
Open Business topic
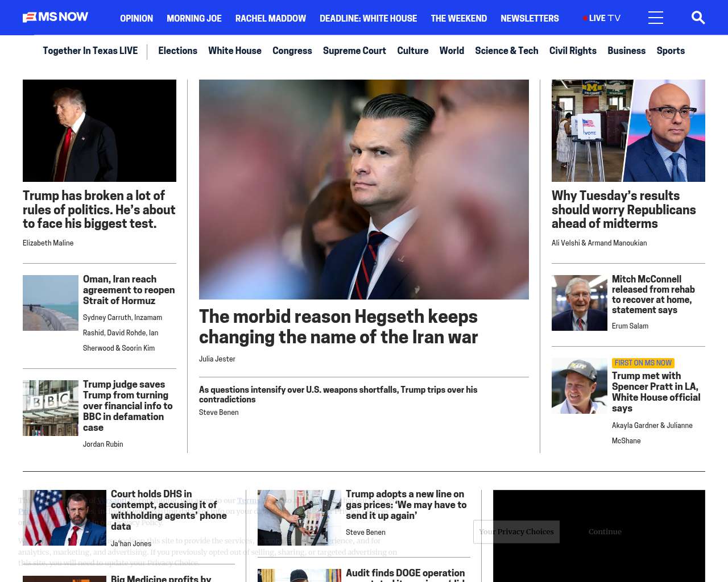pyautogui.click(x=626, y=51)
